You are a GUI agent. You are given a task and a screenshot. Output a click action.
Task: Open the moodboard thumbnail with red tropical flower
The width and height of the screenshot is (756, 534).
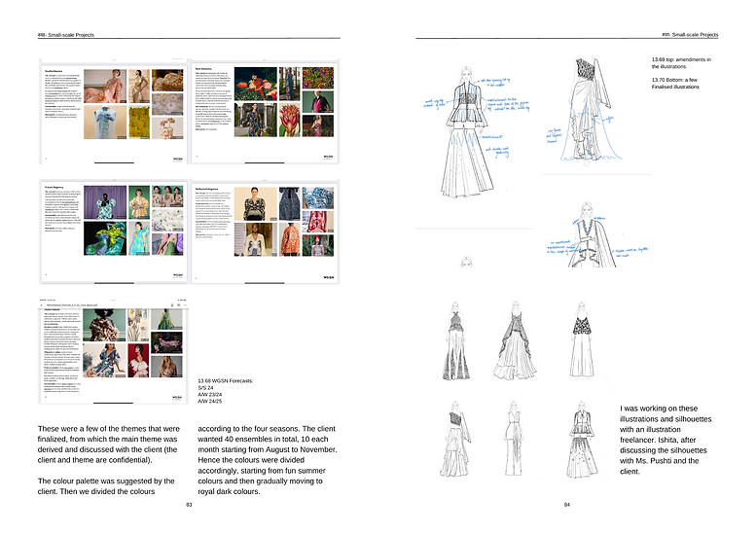pyautogui.click(x=266, y=111)
